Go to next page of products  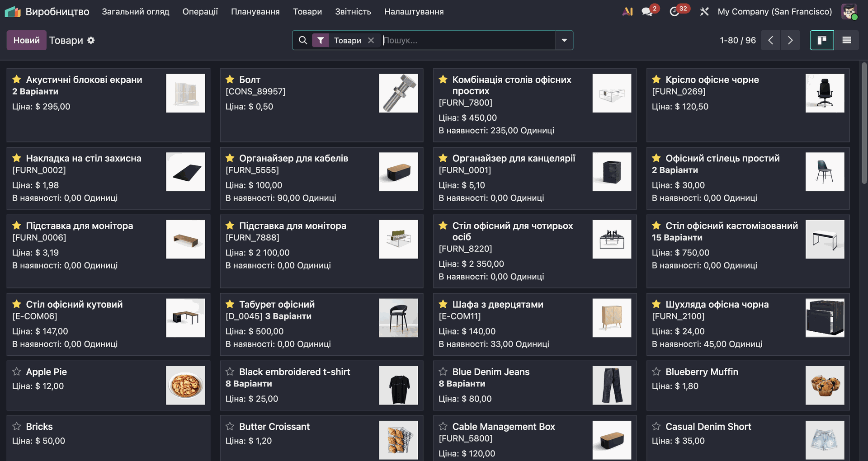pyautogui.click(x=790, y=40)
